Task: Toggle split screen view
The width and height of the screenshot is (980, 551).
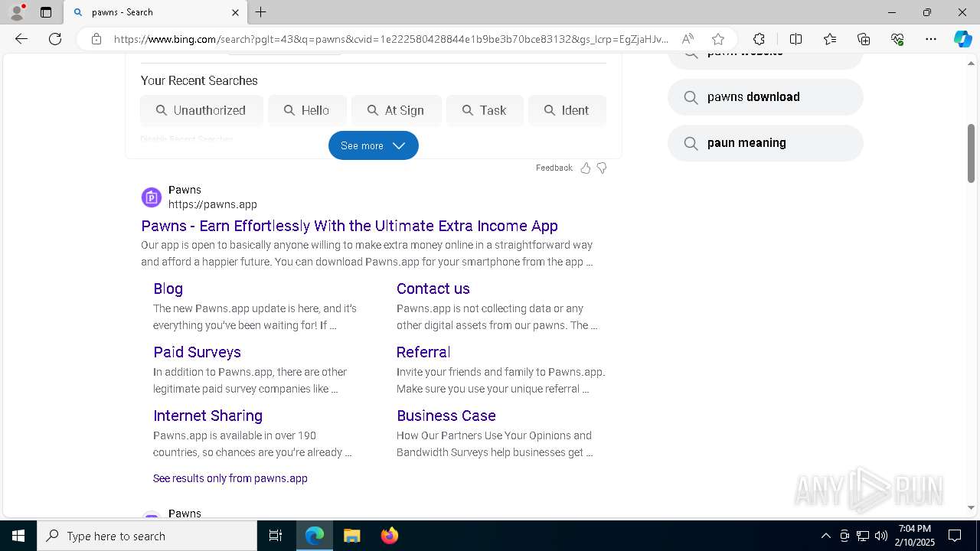Action: point(795,39)
